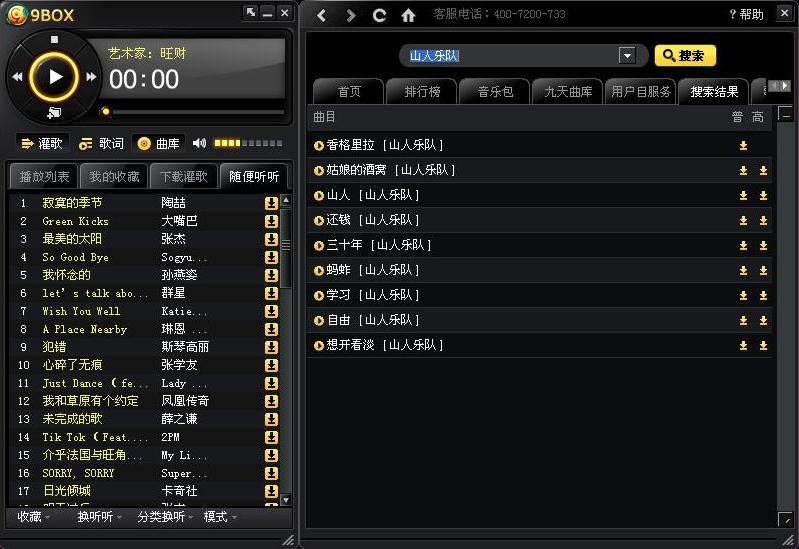Viewport: 799px width, 549px height.
Task: Download 犯错 by 斯琴高丽
Action: (x=271, y=347)
